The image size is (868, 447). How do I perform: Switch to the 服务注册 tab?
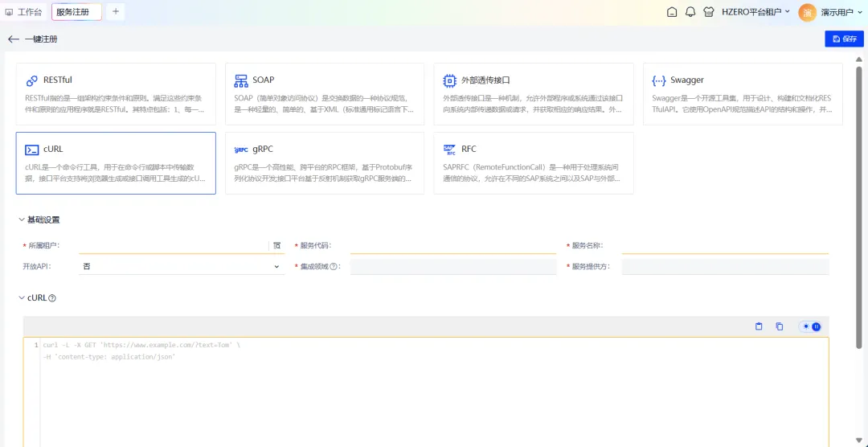(x=76, y=12)
